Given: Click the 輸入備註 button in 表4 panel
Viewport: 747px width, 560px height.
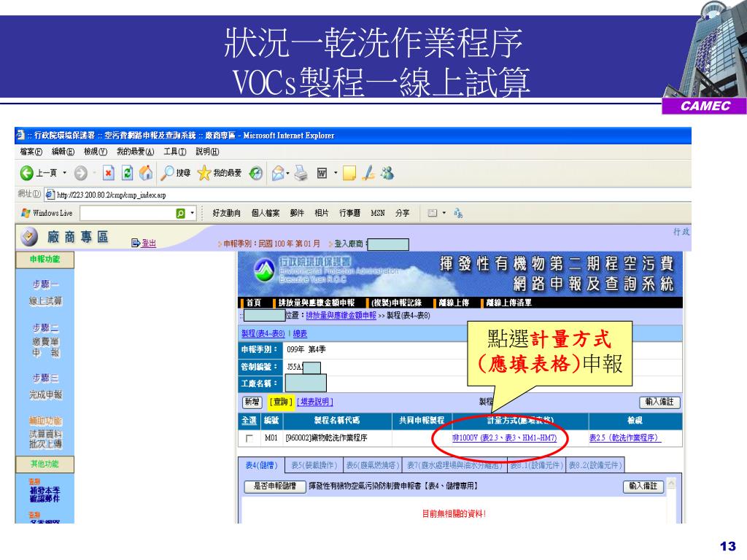Looking at the screenshot, I should (x=643, y=486).
